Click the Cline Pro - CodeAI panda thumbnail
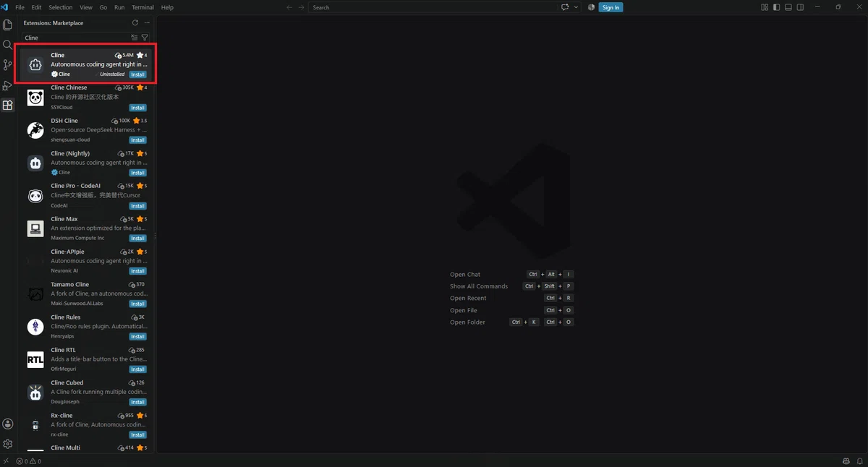This screenshot has width=868, height=467. [x=35, y=196]
